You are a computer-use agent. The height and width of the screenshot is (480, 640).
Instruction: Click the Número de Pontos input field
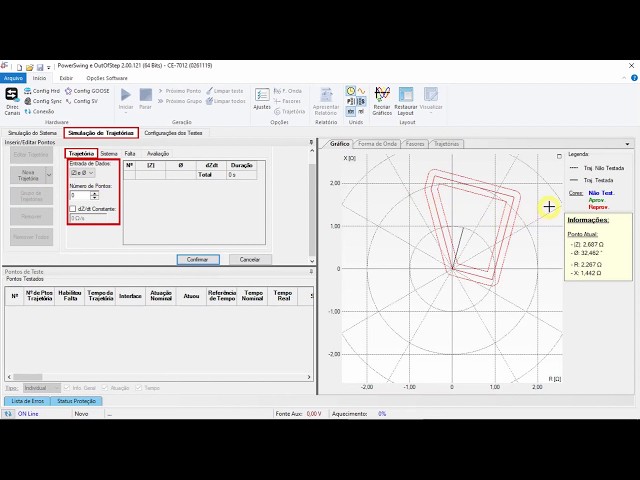80,196
